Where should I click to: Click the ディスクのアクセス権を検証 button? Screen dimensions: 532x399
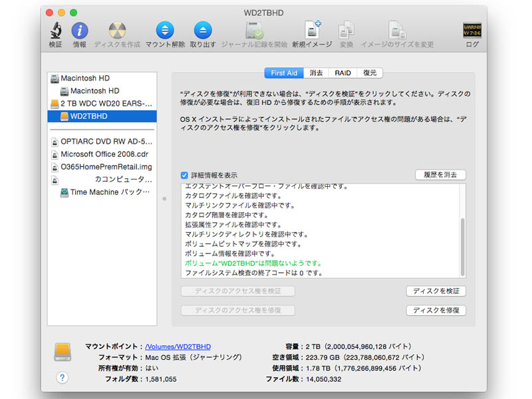point(238,291)
